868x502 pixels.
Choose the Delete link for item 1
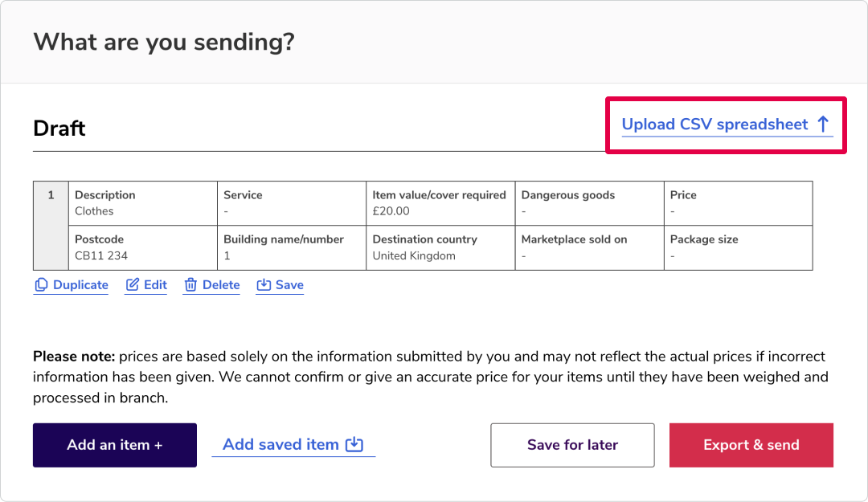[221, 285]
